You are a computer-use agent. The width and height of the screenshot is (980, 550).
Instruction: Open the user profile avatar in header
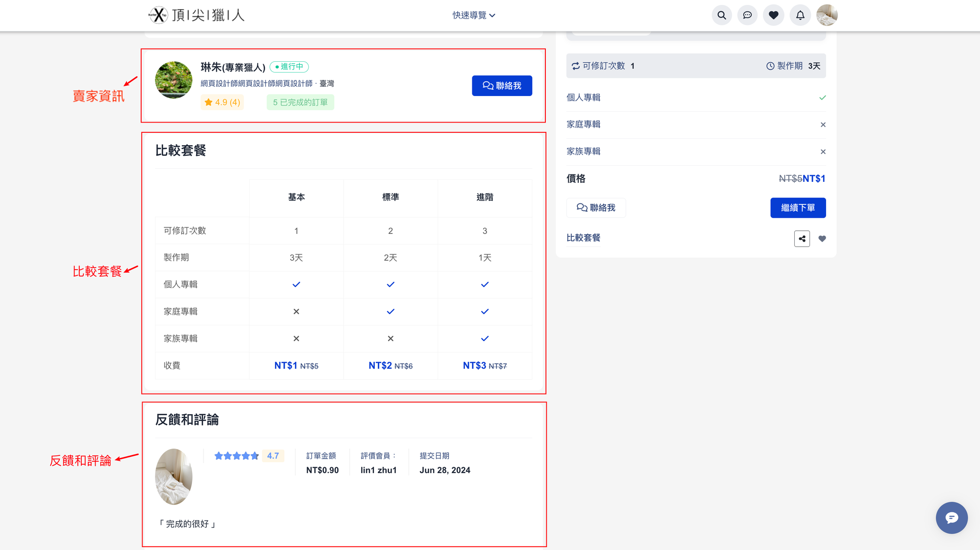point(827,15)
